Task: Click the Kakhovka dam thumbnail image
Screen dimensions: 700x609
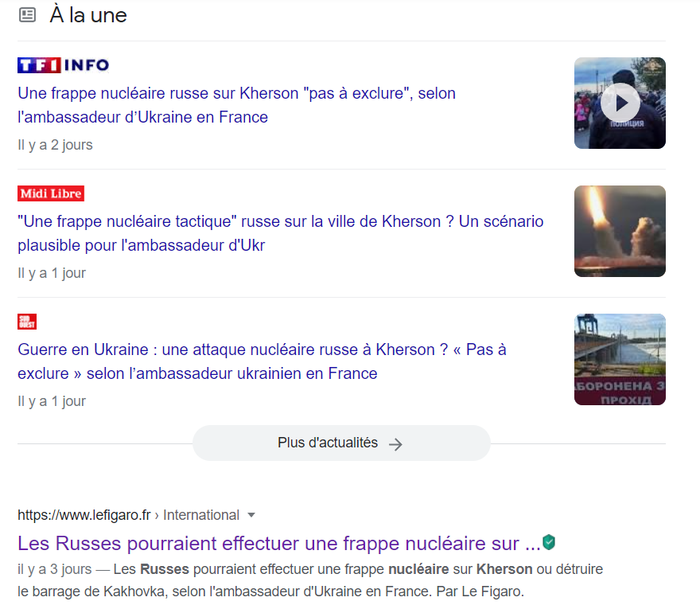Action: (620, 360)
